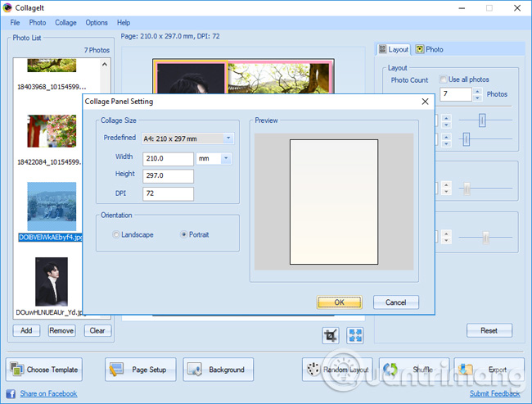The height and width of the screenshot is (404, 532).
Task: Click the Export folder icon
Action: pyautogui.click(x=467, y=370)
